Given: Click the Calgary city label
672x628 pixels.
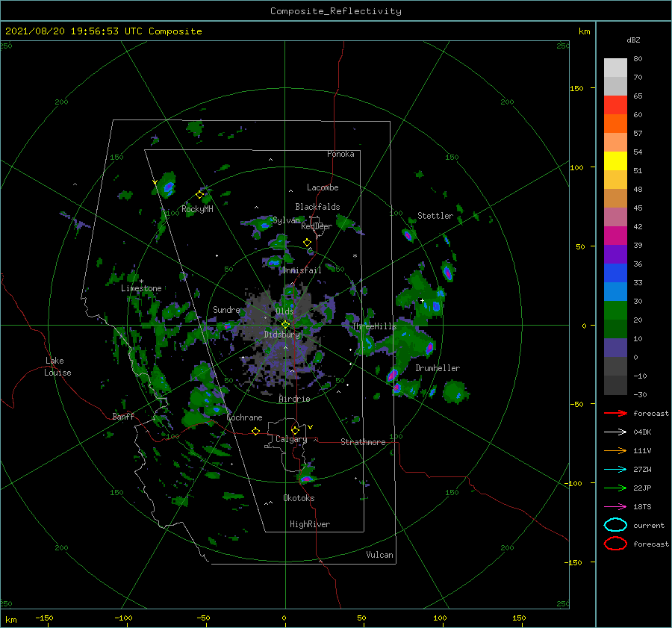Looking at the screenshot, I should pos(291,439).
